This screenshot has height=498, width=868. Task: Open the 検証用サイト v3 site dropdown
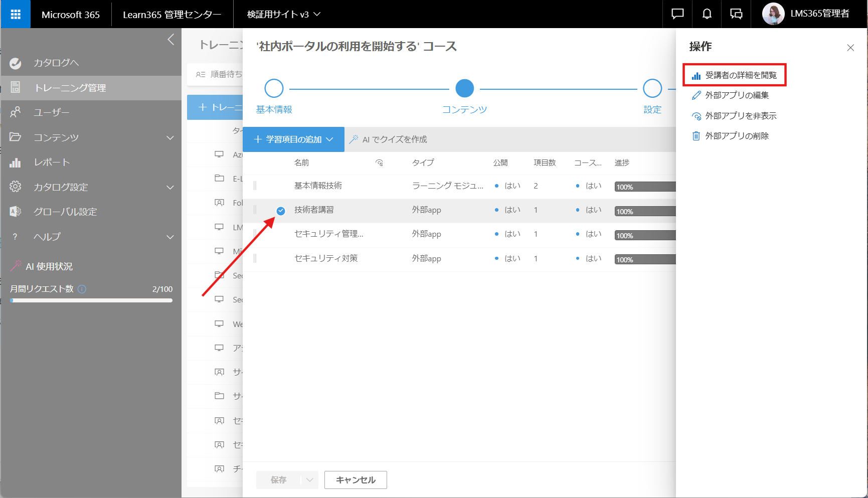click(x=283, y=14)
